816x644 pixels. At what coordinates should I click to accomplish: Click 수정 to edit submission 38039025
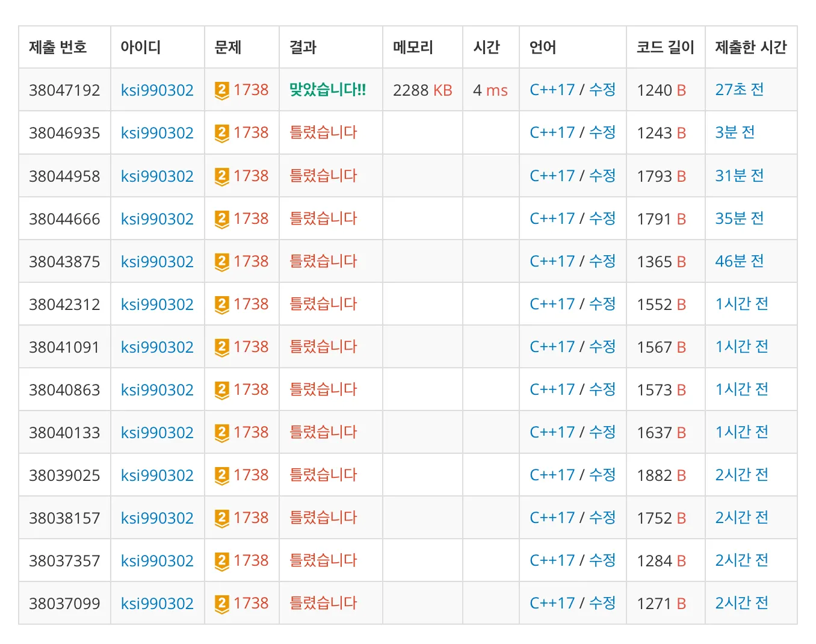602,475
